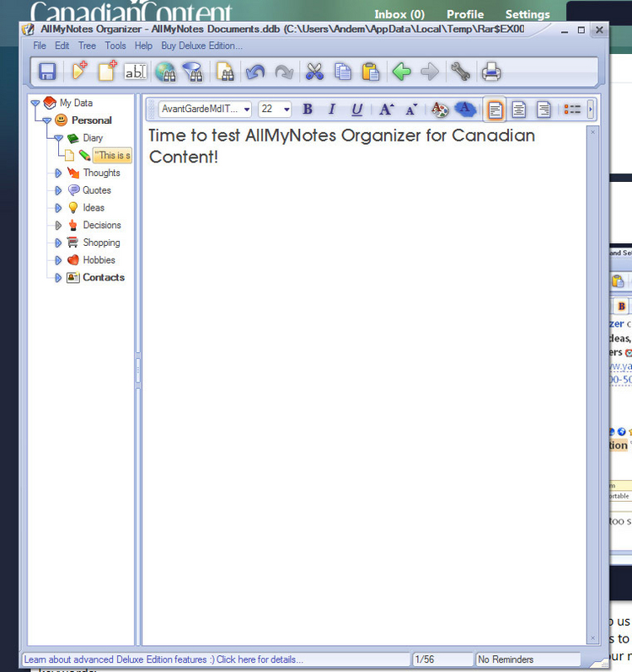
Task: Expand the Shopping folder
Action: click(x=58, y=243)
